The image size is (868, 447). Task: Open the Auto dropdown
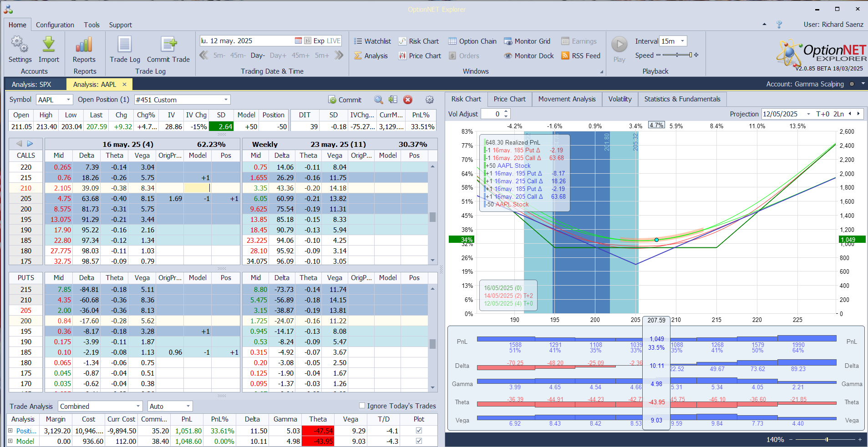188,406
